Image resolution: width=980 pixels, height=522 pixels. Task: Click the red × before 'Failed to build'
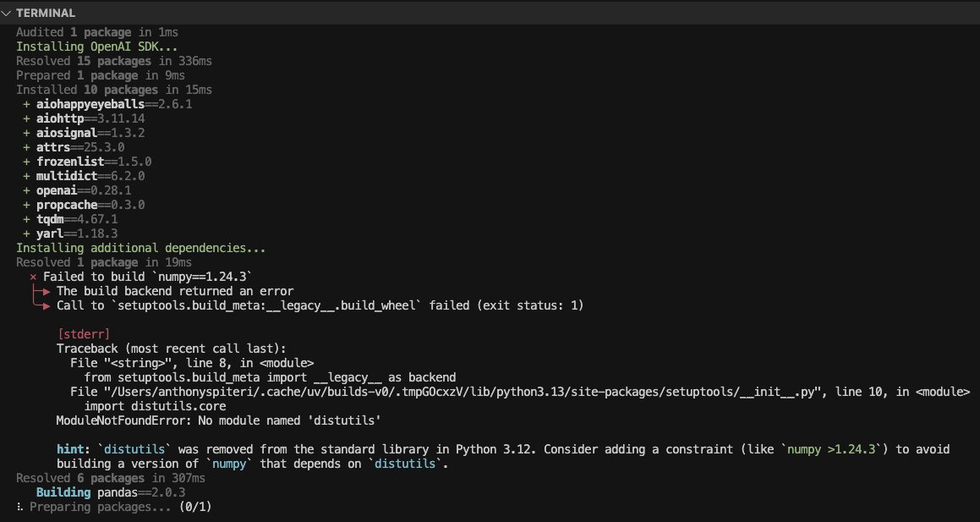pos(33,277)
